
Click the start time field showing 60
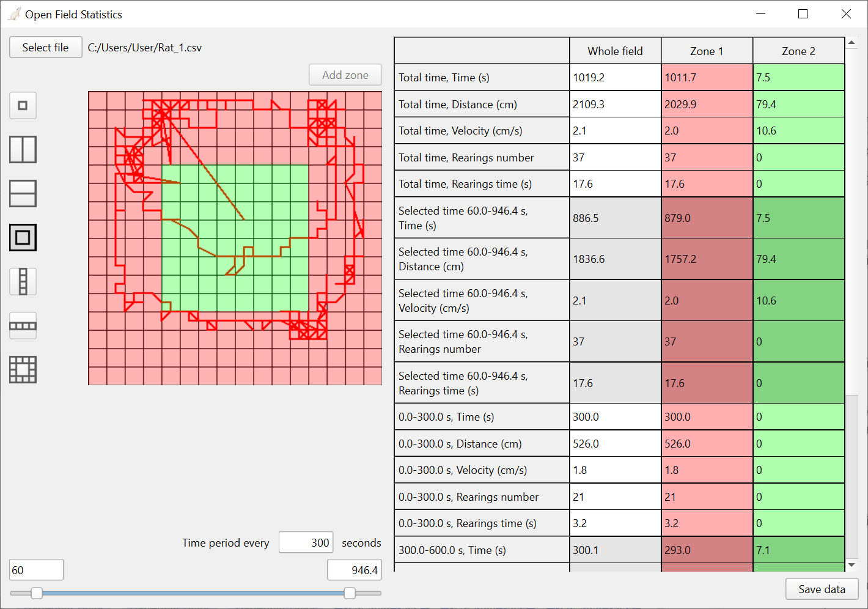pos(36,569)
